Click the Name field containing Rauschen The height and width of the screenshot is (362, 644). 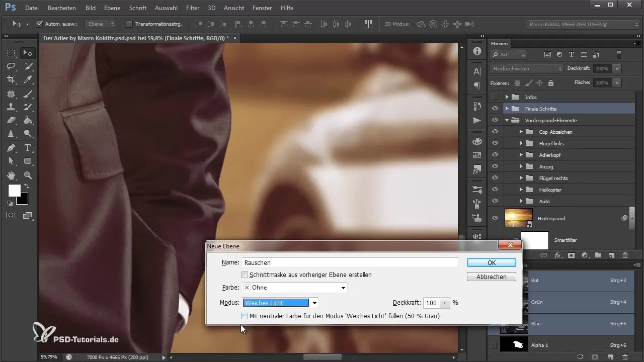(350, 262)
